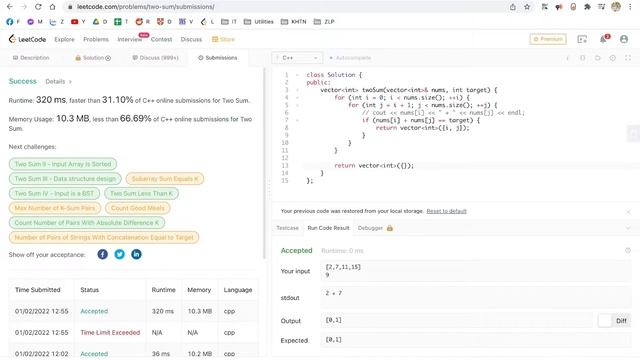Open Discuss in the navigation bar
The image size is (640, 360).
click(x=191, y=39)
